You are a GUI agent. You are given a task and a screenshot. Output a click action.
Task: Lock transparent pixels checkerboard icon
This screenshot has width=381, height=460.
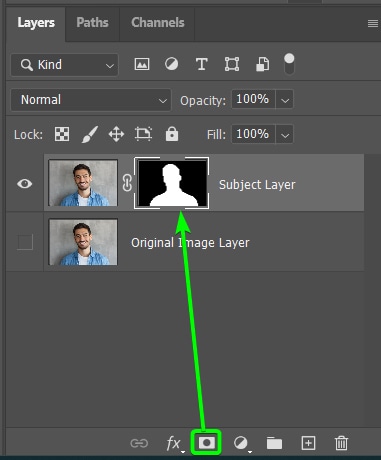tap(62, 134)
